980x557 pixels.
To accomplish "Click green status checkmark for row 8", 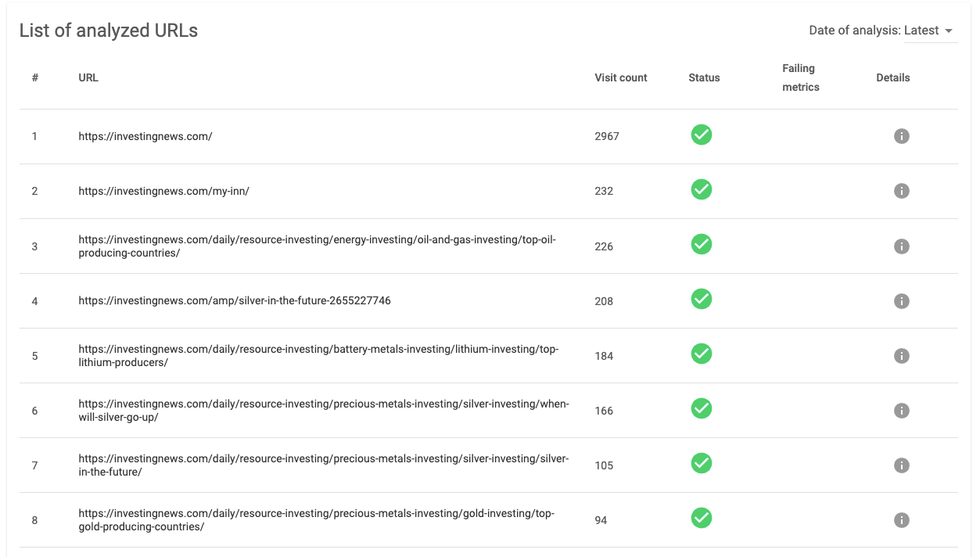I will point(702,518).
